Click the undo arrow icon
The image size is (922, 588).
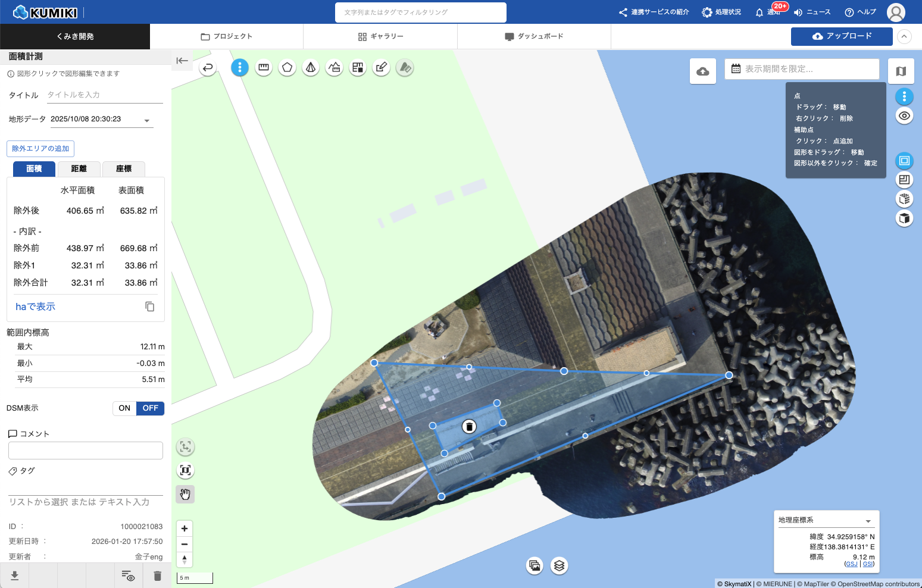pos(208,68)
